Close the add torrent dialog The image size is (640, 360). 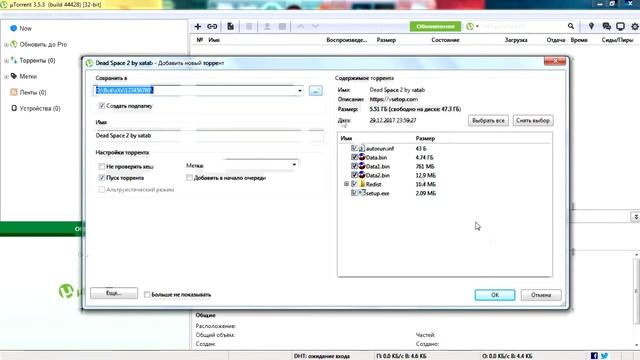tap(555, 61)
